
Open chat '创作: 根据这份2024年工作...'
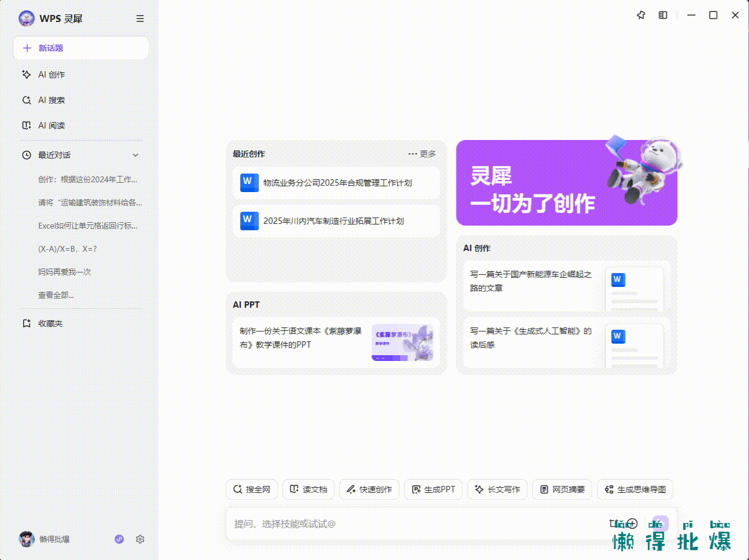point(87,179)
